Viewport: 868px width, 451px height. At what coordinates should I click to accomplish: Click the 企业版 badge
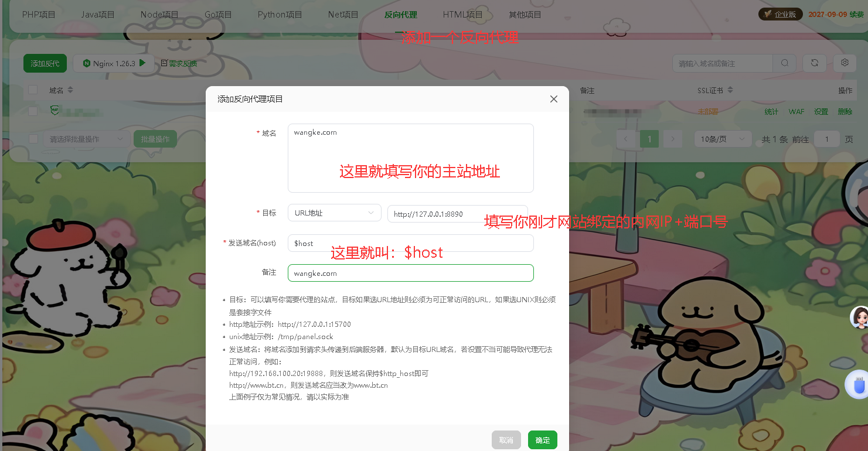click(780, 14)
